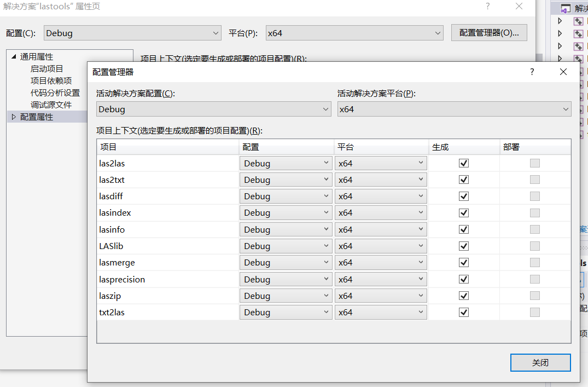Expand the top project in Solution Explorer
This screenshot has width=588, height=387.
pyautogui.click(x=560, y=21)
